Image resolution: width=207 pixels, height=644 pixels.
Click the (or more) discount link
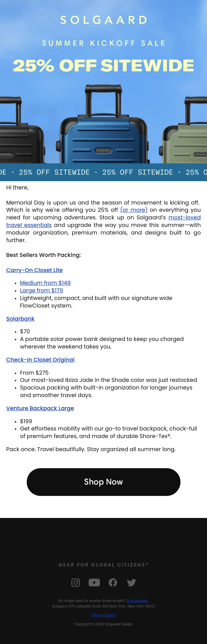[134, 210]
